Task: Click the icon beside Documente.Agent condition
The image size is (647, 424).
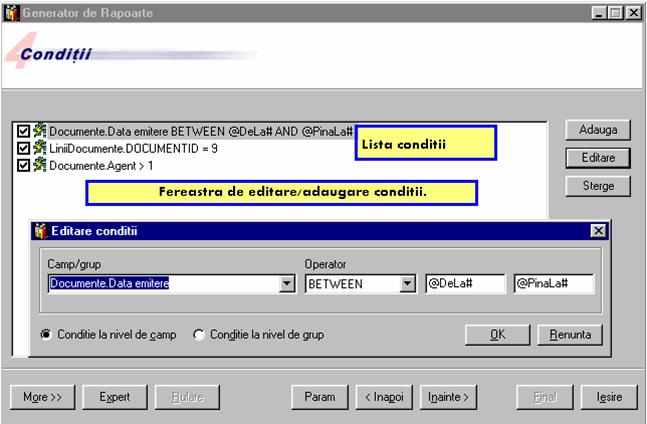Action: (x=40, y=165)
